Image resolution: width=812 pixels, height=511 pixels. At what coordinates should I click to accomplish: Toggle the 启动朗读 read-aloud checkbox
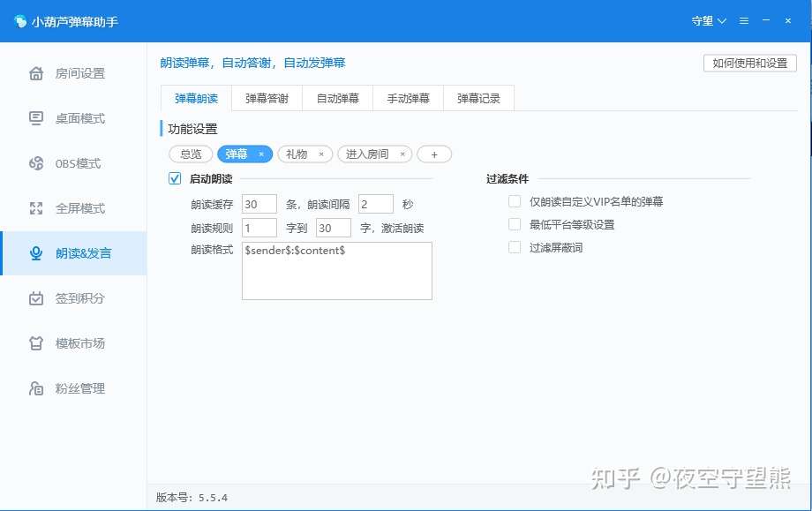click(173, 178)
